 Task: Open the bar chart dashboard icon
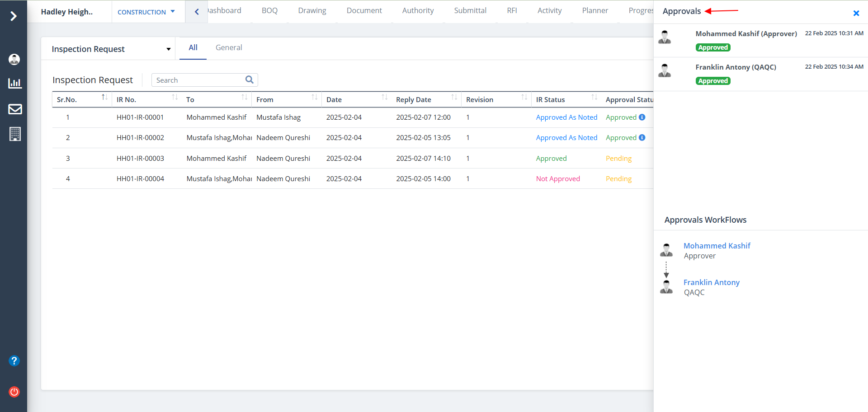[15, 84]
